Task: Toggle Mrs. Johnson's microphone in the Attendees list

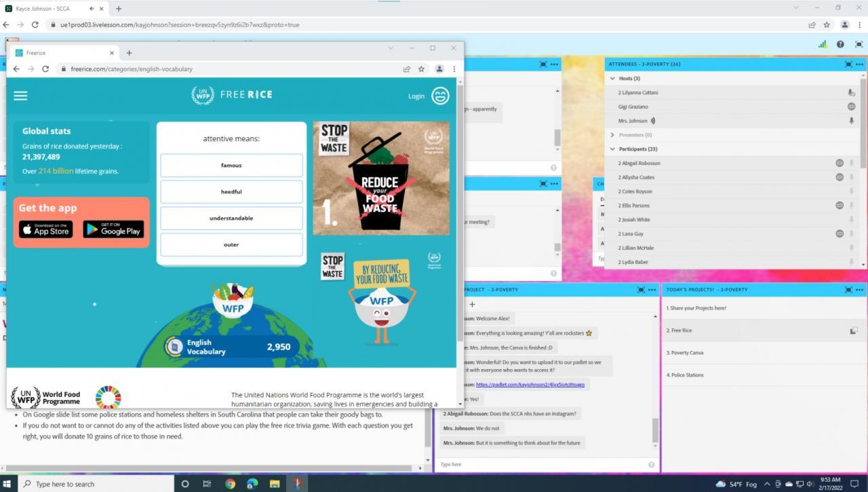Action: coord(851,121)
